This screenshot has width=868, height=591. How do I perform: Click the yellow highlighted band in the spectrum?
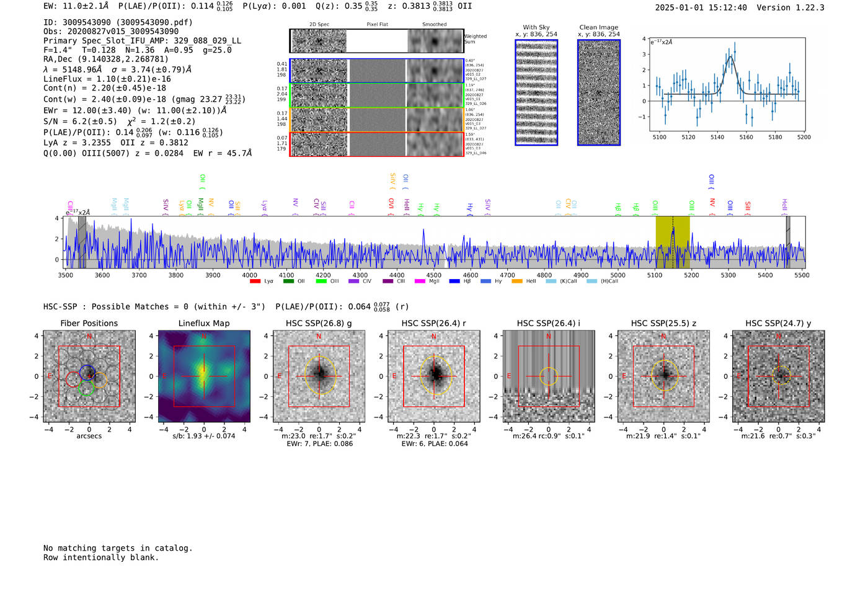673,242
